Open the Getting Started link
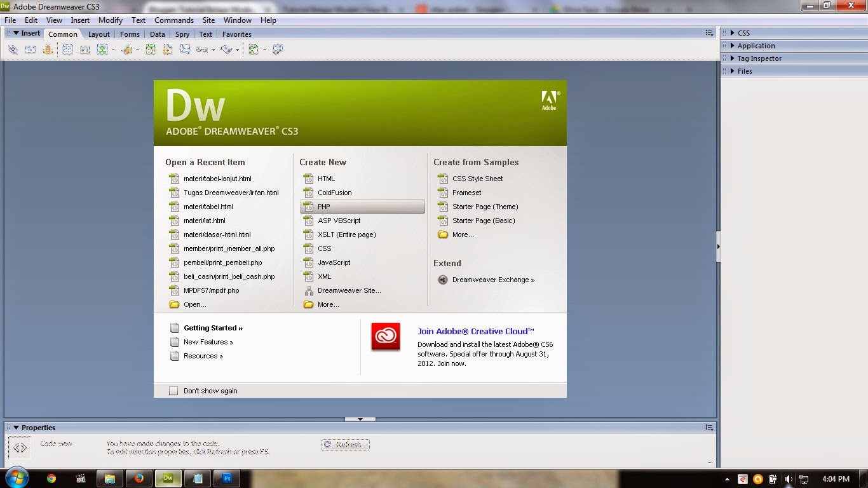This screenshot has width=868, height=488. pos(214,328)
